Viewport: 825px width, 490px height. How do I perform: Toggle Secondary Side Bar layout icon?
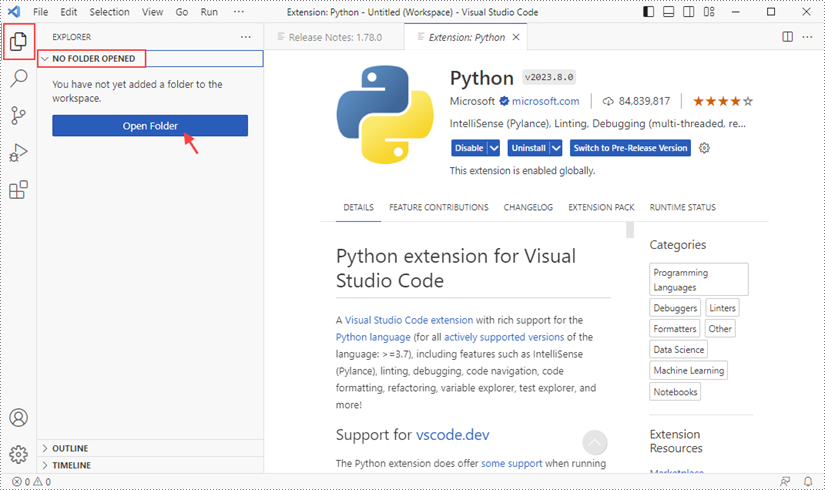688,12
